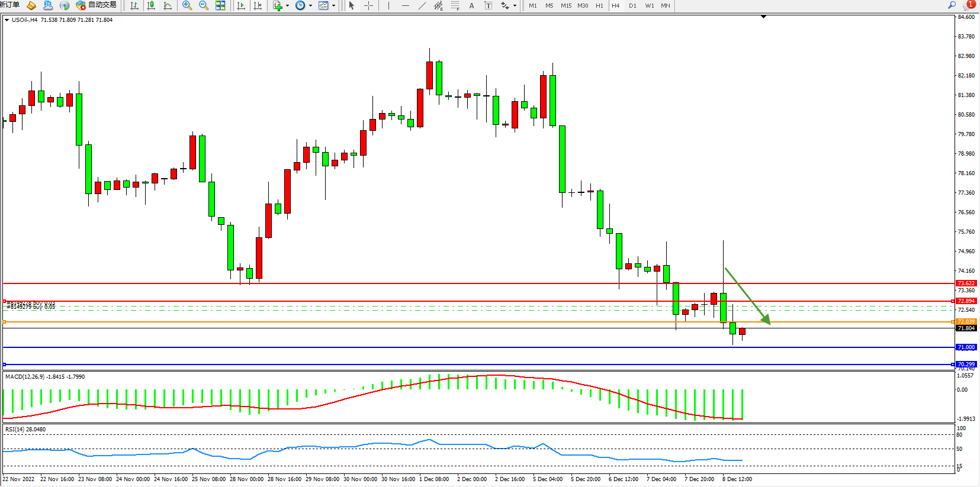Click the orange 72.039 price level line label
The width and height of the screenshot is (980, 487).
coord(966,322)
